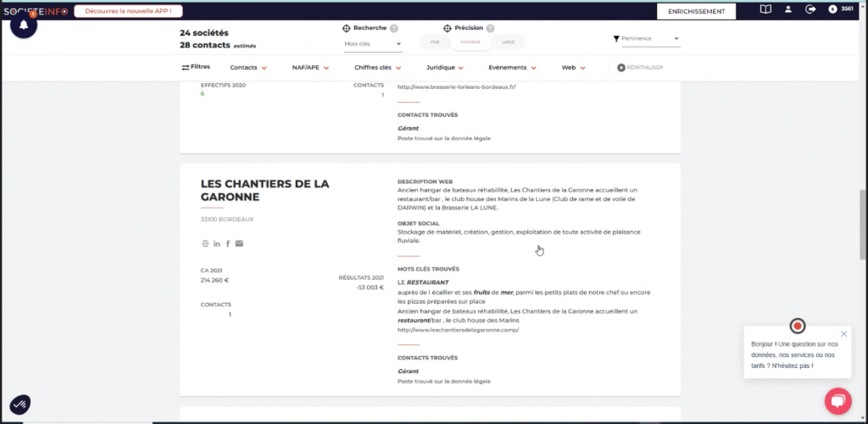Open Les Chantiers de la Garonne Facebook icon
The width and height of the screenshot is (868, 424).
227,243
